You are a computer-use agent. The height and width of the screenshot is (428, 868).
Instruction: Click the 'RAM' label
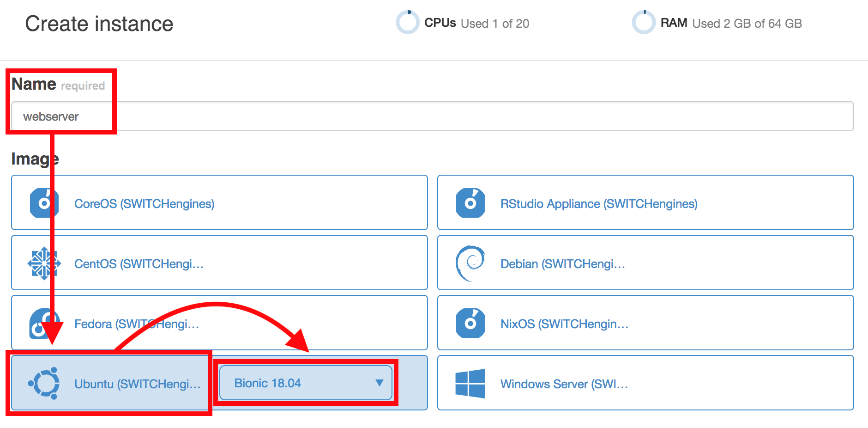tap(674, 23)
